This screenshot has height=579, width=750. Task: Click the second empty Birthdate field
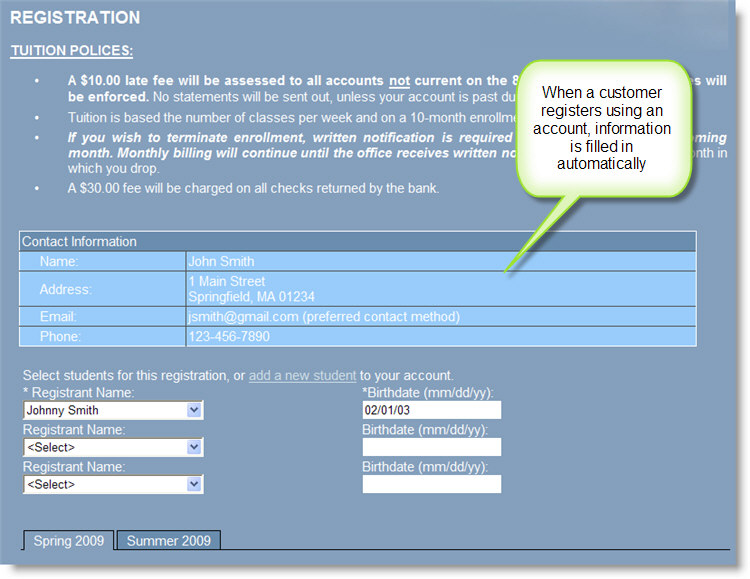click(x=432, y=447)
